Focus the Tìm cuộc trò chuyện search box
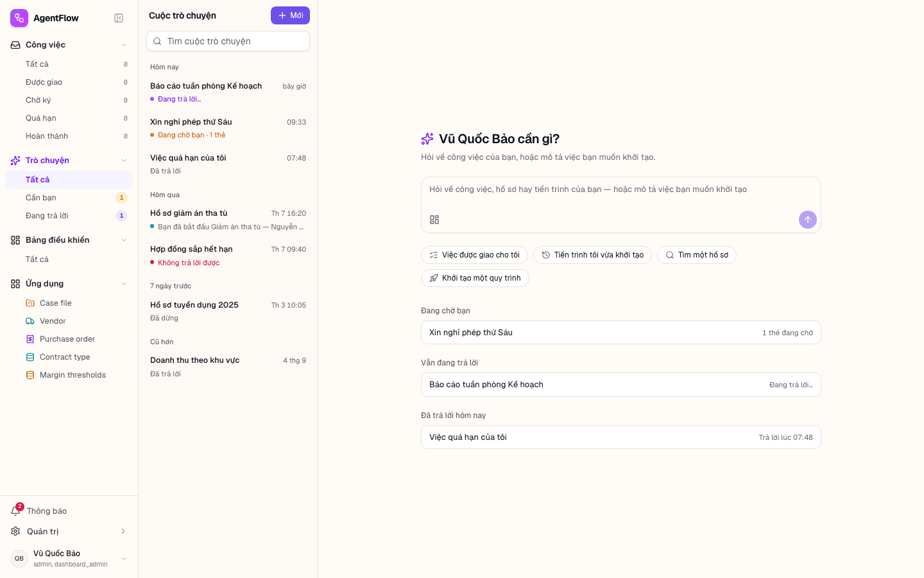This screenshot has height=578, width=924. pos(228,41)
